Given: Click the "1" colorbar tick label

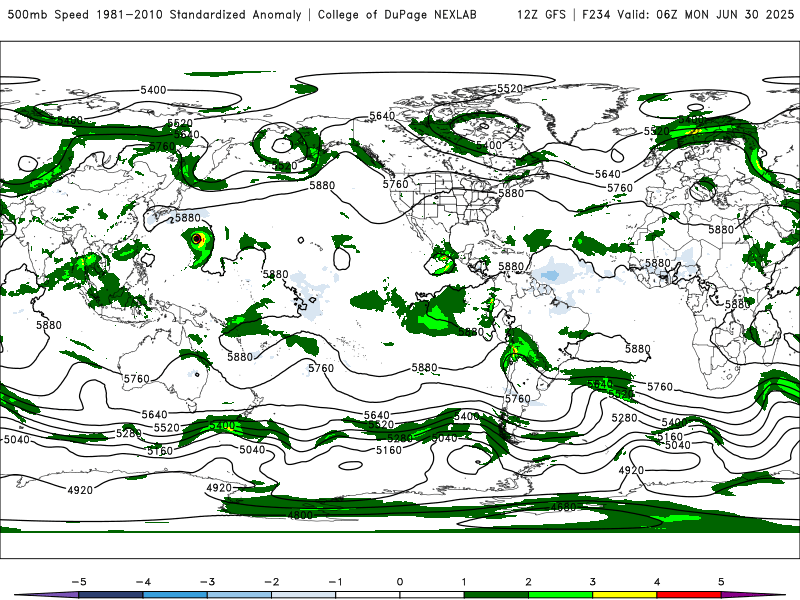Looking at the screenshot, I should (464, 582).
